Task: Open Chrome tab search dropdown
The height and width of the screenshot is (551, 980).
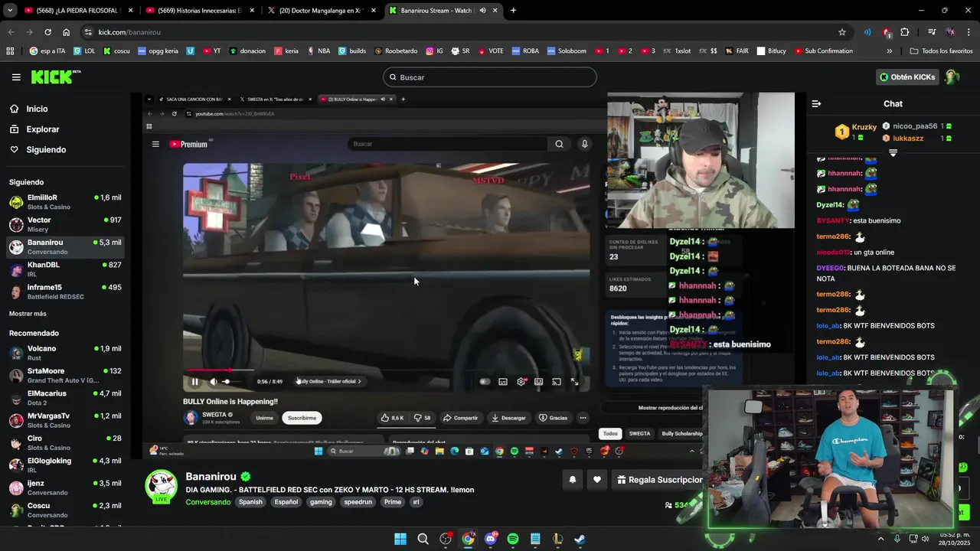Action: click(9, 10)
